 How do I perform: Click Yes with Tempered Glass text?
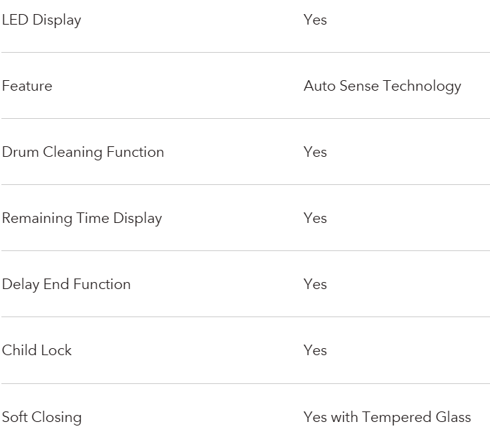(x=387, y=418)
